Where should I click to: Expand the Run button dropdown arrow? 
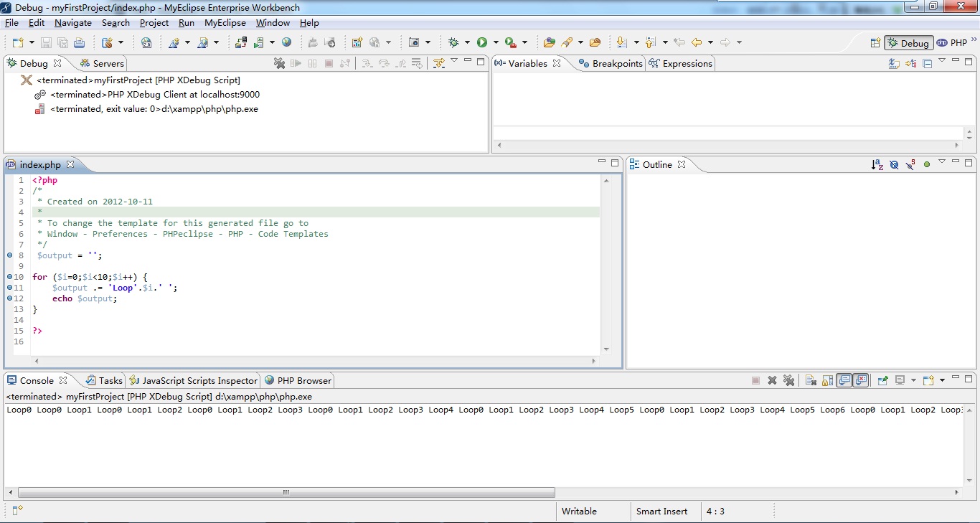(495, 43)
